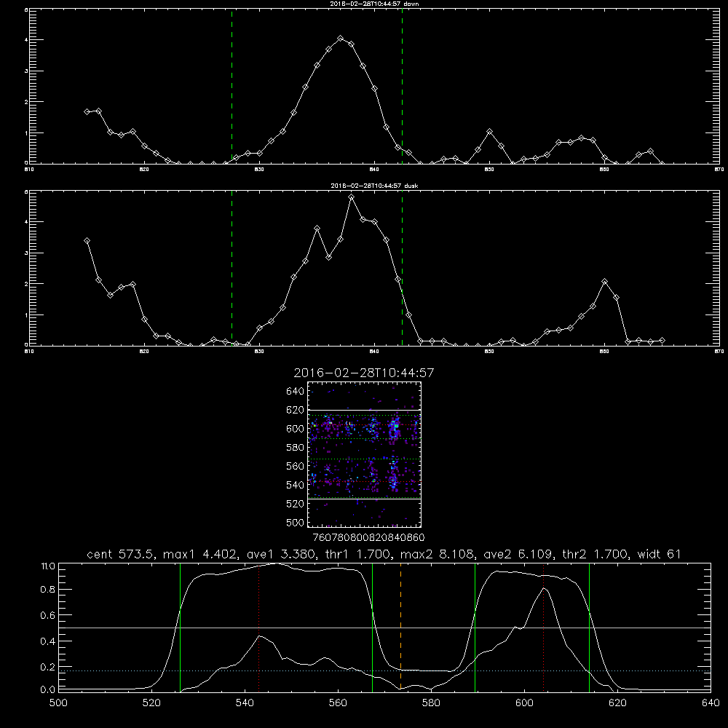Click the '520' x-axis label of bottom plot

[151, 703]
